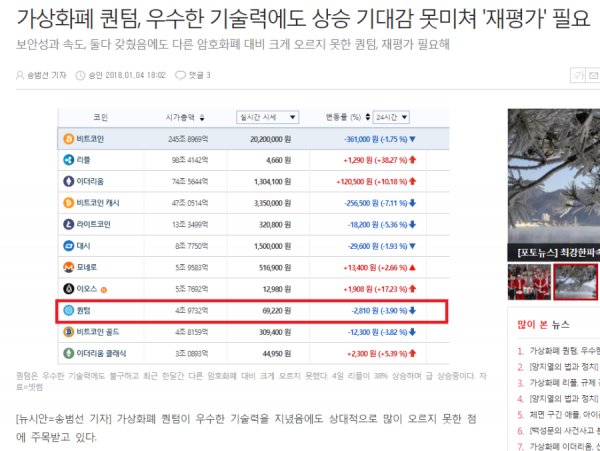Click the Bitcoin Gold coin icon

coord(68,332)
